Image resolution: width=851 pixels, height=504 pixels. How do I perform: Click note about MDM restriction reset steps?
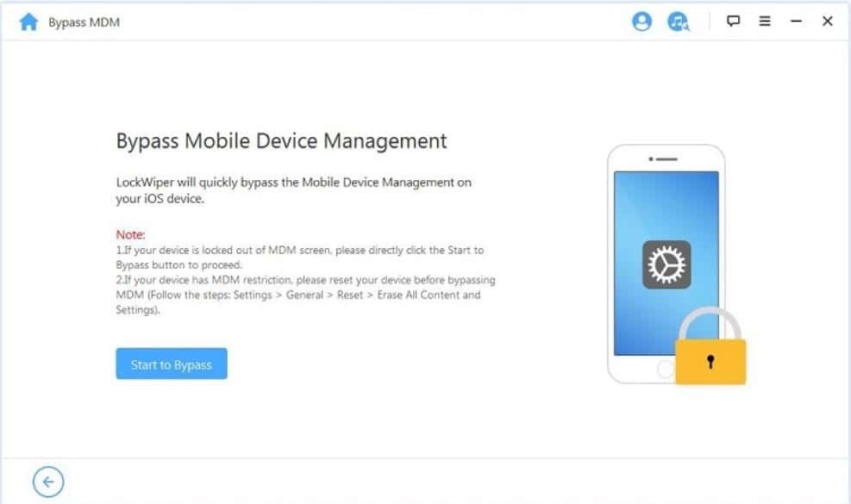pos(305,295)
